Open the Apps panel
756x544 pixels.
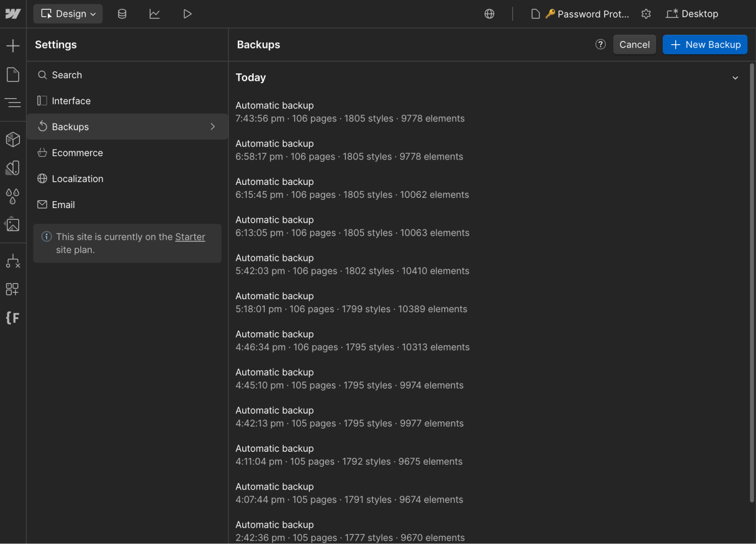[x=13, y=289]
